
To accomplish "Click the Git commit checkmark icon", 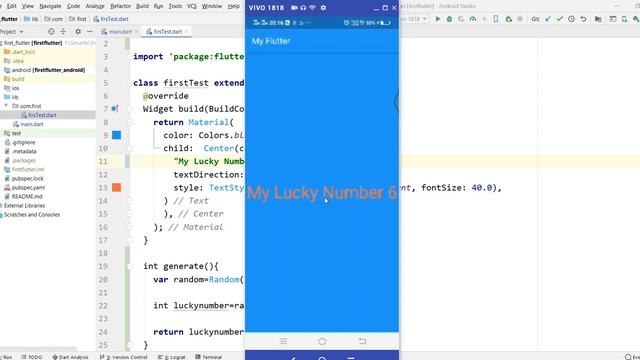I will [560, 19].
